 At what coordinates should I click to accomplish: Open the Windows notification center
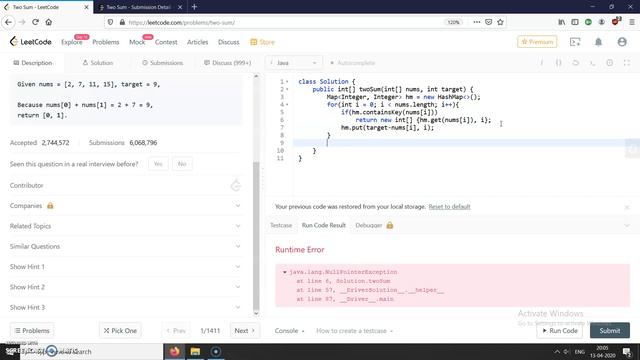[627, 351]
